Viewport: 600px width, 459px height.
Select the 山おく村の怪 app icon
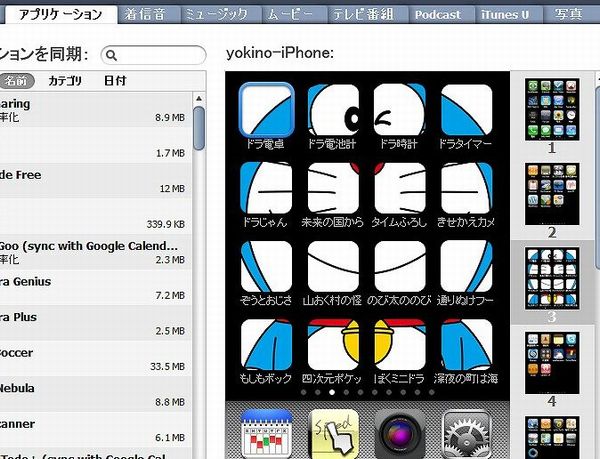[x=333, y=266]
